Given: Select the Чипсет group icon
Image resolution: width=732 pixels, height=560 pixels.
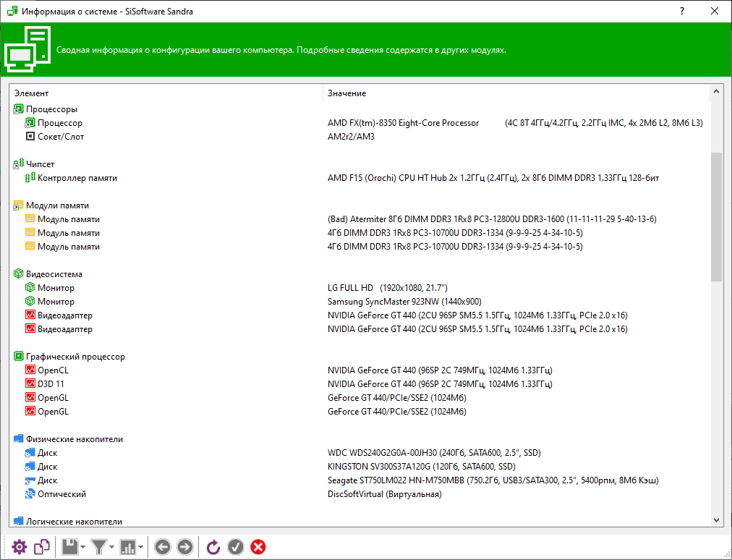Looking at the screenshot, I should (18, 164).
